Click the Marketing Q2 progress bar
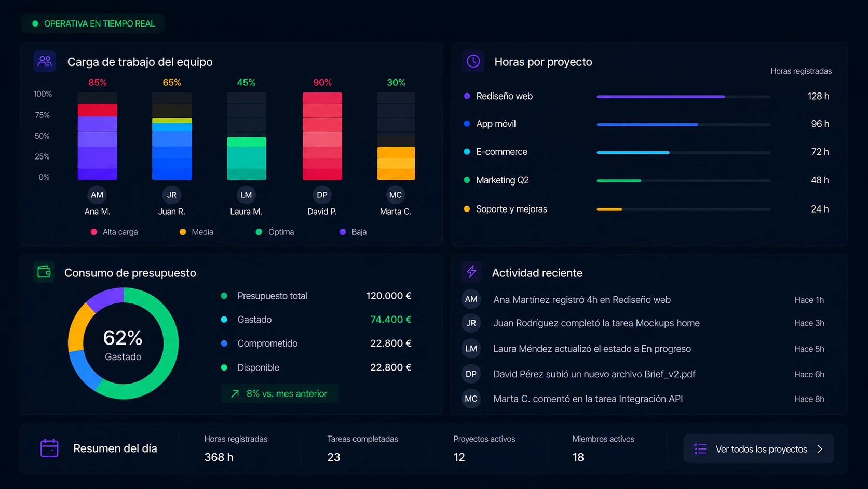This screenshot has width=868, height=489. click(x=683, y=180)
